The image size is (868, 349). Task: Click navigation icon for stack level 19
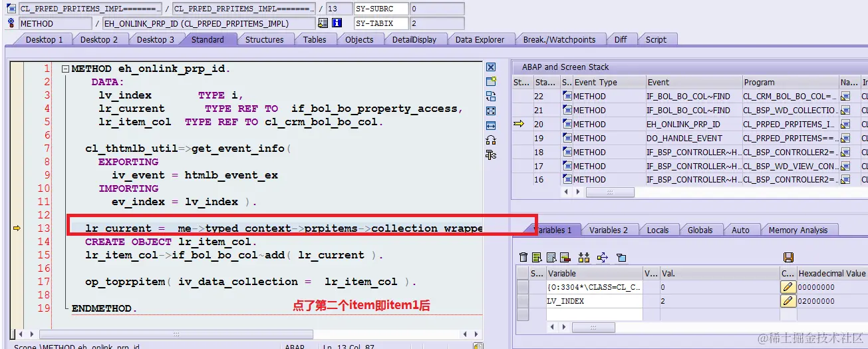tap(845, 138)
